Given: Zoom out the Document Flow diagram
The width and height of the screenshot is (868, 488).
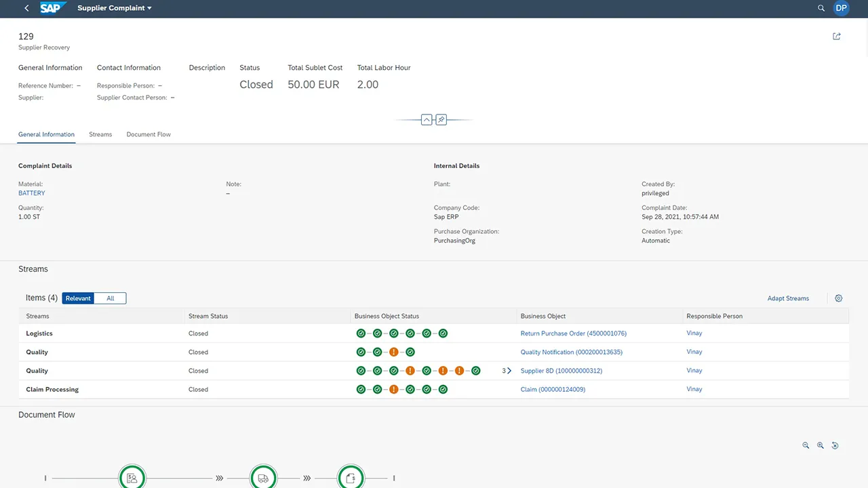Looking at the screenshot, I should (x=806, y=445).
